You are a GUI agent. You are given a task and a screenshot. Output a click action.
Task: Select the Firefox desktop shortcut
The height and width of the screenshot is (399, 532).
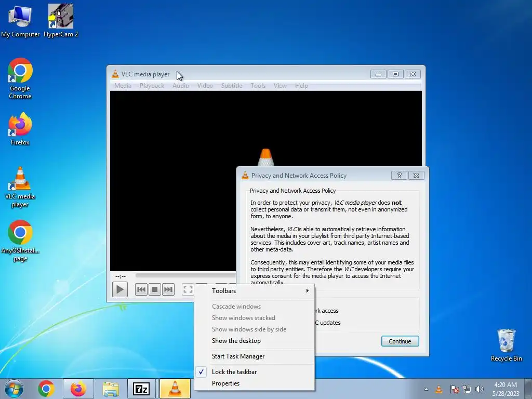point(20,129)
